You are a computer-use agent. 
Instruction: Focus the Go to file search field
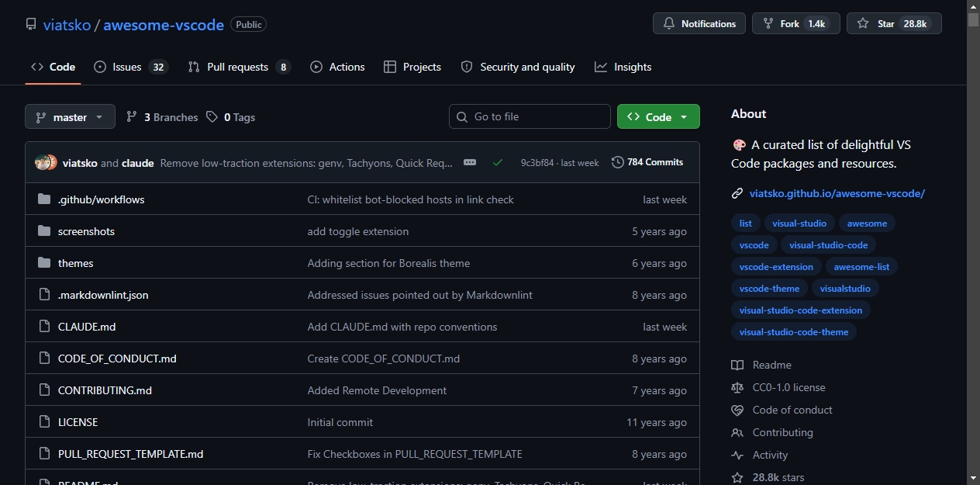coord(530,116)
